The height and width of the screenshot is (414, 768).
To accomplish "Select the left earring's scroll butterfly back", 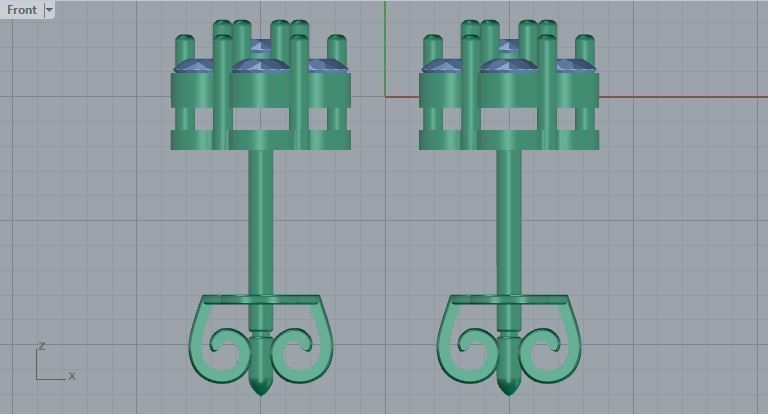I will [261, 339].
